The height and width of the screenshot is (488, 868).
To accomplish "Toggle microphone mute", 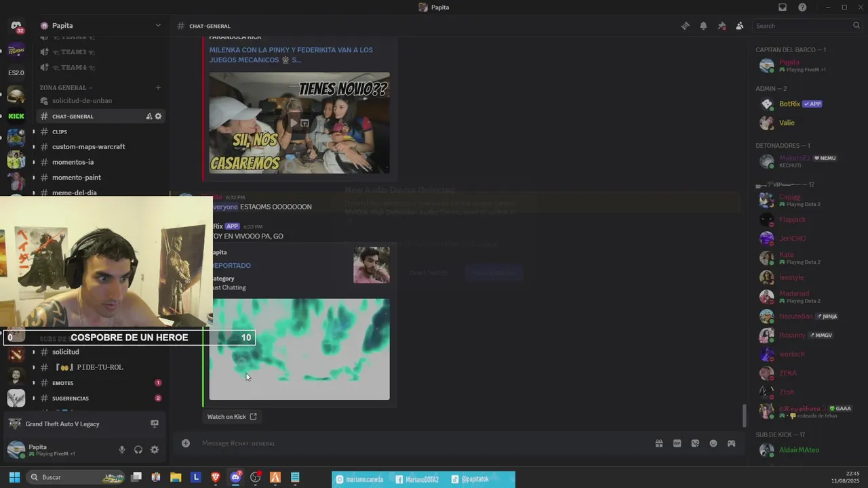I will pos(122,449).
